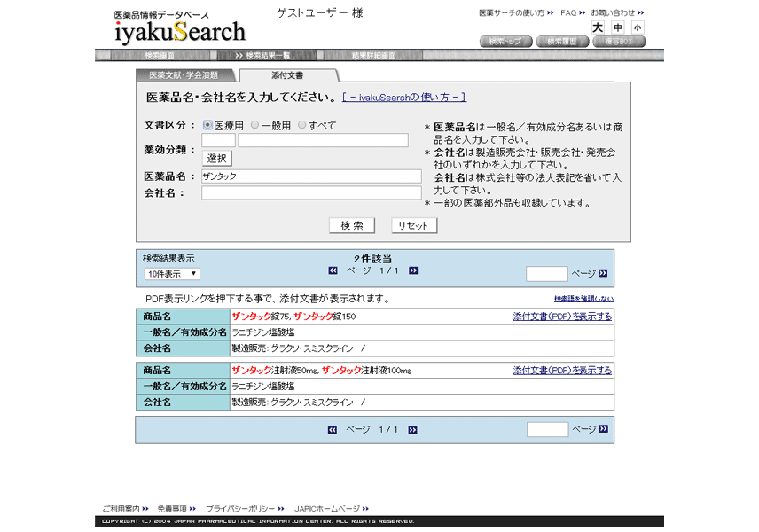Open 結果詳細画面 navigation step
This screenshot has height=532, width=759.
click(373, 56)
